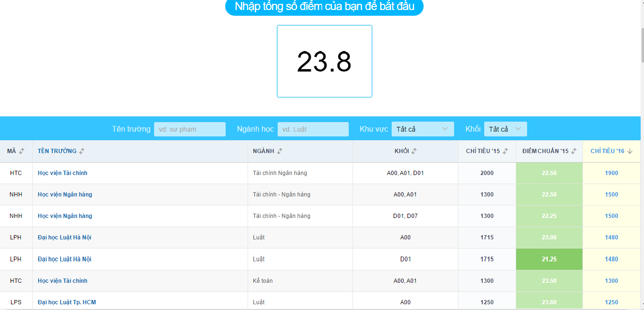Screen dimensions: 644x310
Task: Sort table by NGÀNH column icon
Action: click(280, 151)
